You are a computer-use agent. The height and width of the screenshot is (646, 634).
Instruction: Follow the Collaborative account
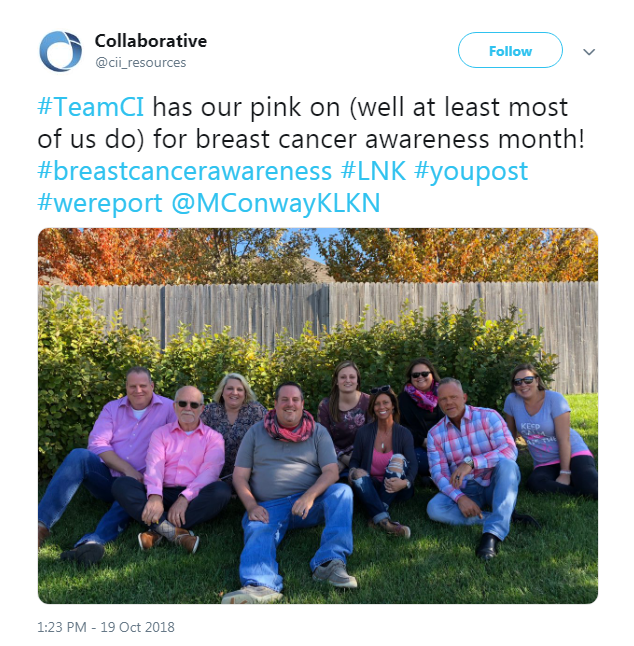pyautogui.click(x=510, y=50)
